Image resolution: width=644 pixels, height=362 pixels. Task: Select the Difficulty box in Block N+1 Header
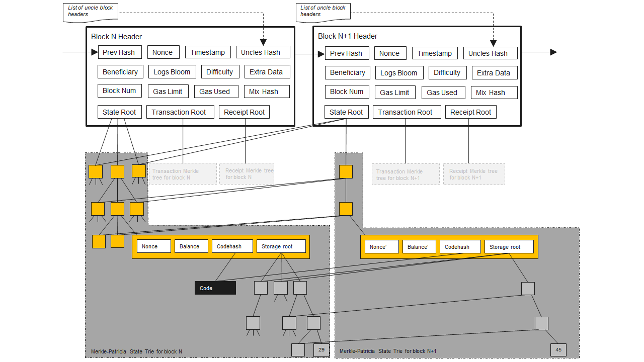(x=448, y=72)
